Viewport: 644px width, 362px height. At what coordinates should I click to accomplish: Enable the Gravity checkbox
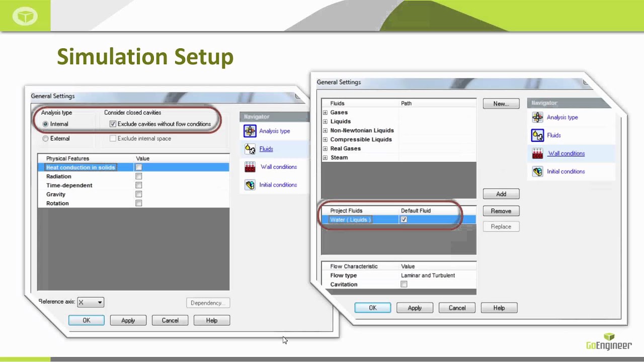pyautogui.click(x=139, y=195)
